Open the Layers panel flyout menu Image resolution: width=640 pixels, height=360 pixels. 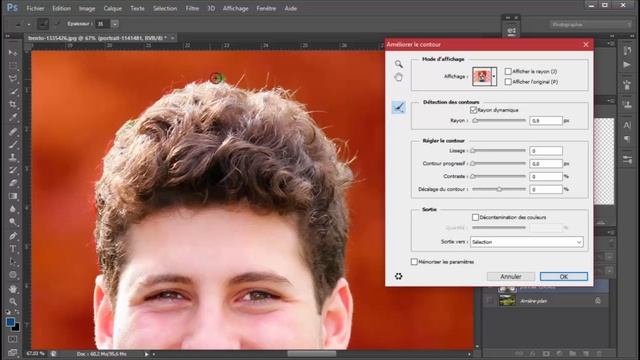tap(611, 232)
